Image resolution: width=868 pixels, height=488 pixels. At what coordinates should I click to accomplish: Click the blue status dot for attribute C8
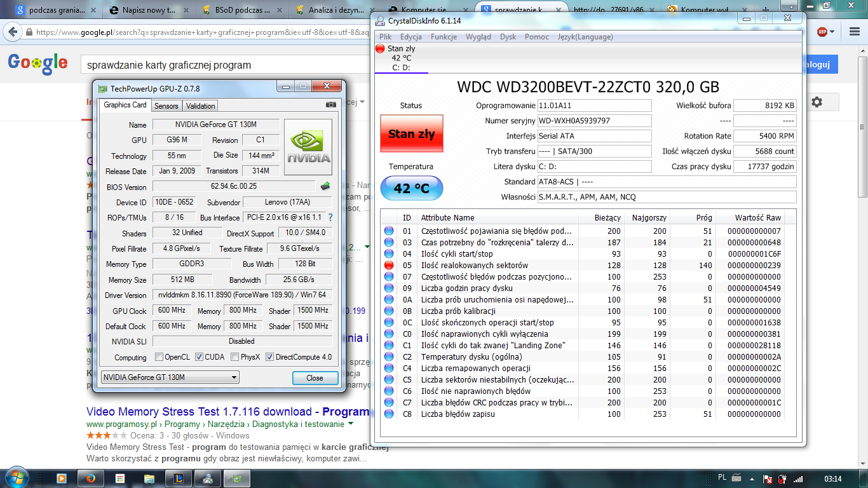(389, 414)
